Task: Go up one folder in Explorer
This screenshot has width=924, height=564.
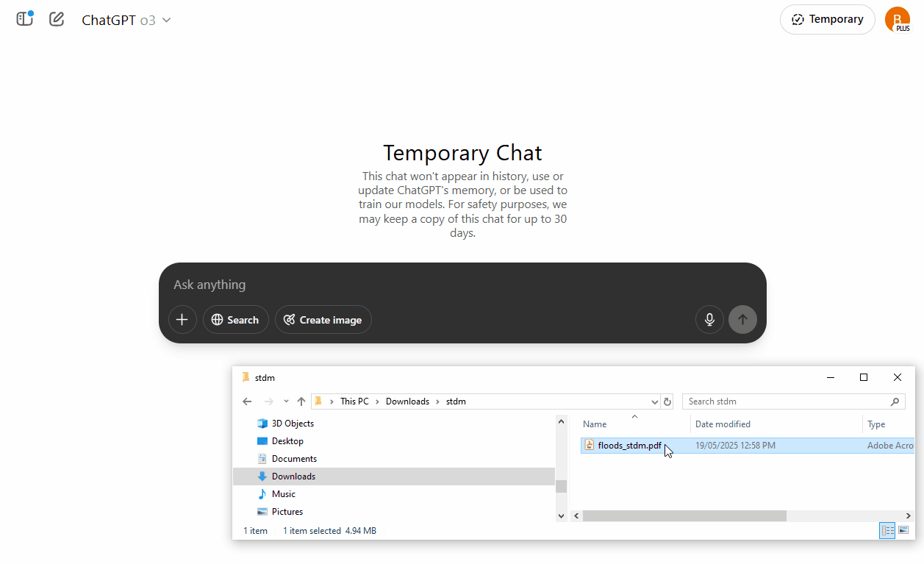Action: (x=301, y=401)
